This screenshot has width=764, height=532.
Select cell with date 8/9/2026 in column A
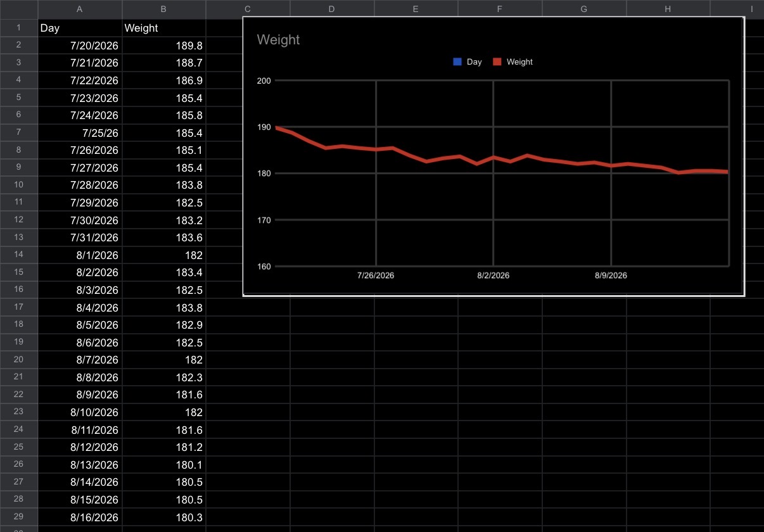tap(80, 395)
